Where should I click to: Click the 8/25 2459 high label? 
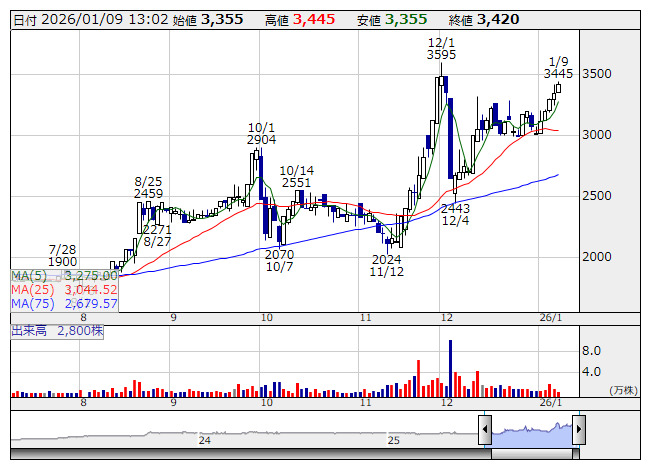point(148,187)
